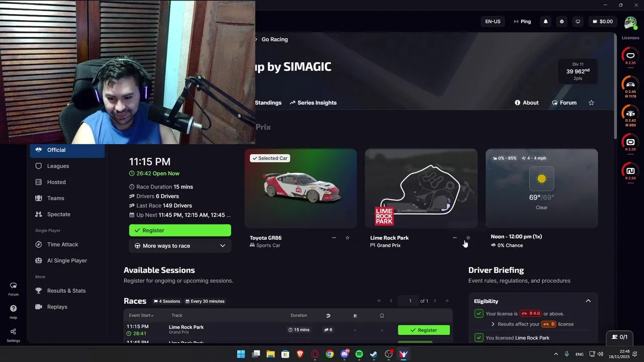Open the series Forum link
The image size is (644, 362).
point(564,103)
